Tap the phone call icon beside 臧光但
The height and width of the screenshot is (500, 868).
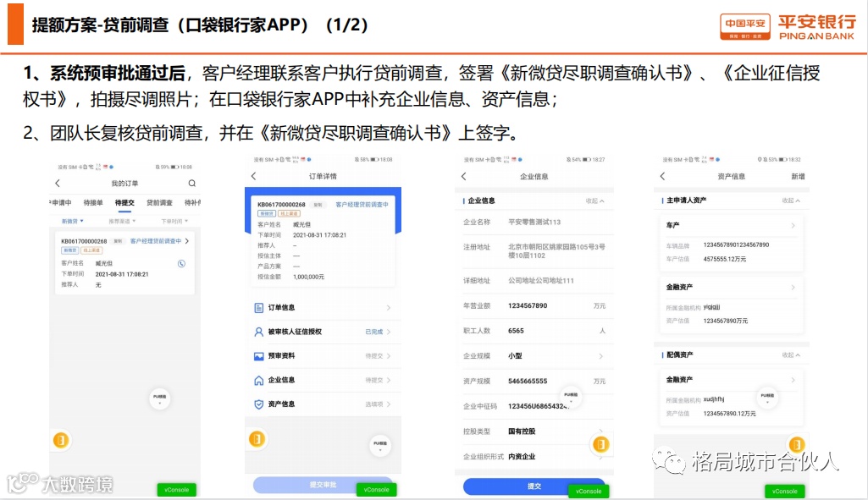click(181, 264)
